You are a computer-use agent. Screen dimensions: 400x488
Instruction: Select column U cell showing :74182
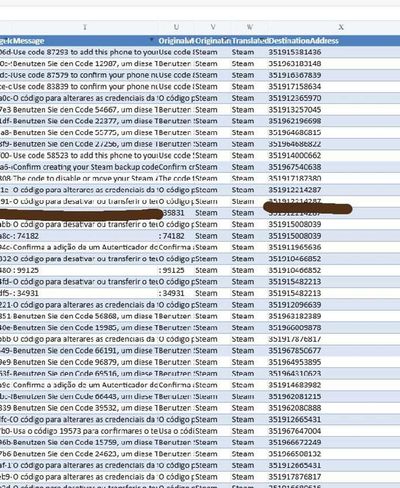click(177, 236)
